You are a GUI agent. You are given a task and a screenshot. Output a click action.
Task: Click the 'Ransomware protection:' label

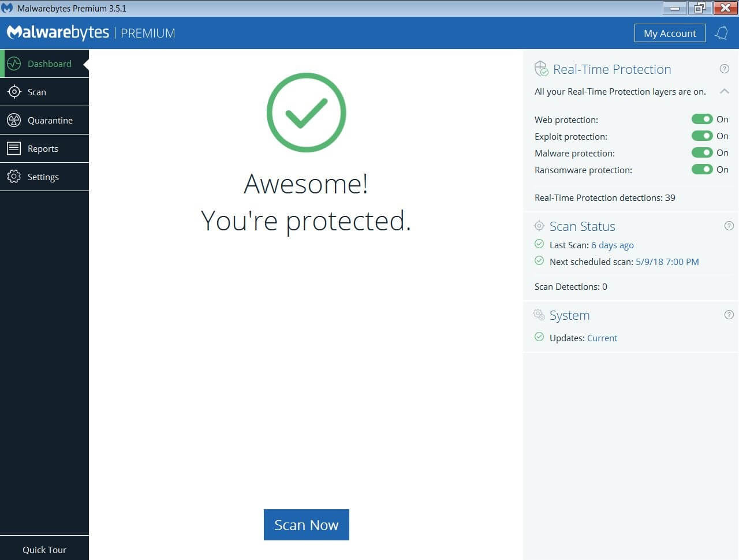point(583,170)
